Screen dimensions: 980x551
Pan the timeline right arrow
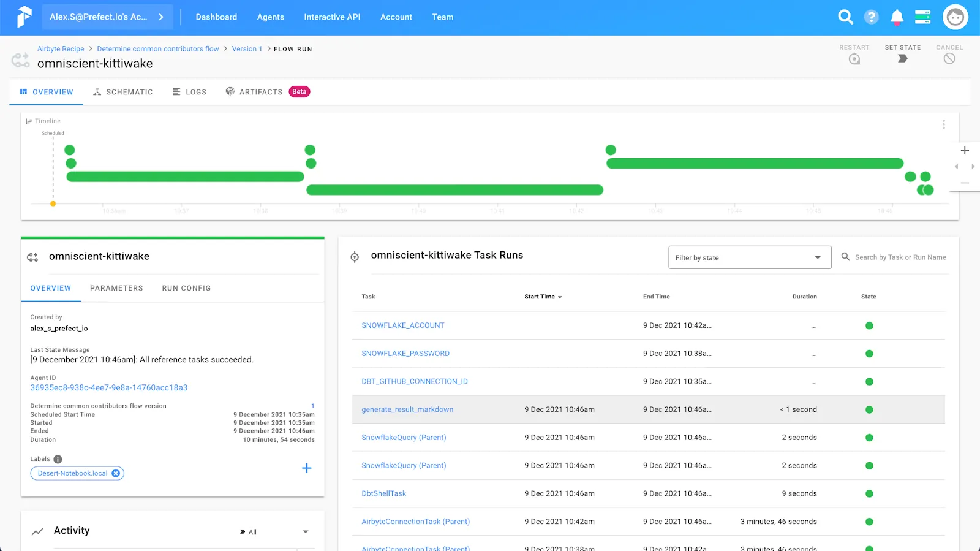(973, 167)
